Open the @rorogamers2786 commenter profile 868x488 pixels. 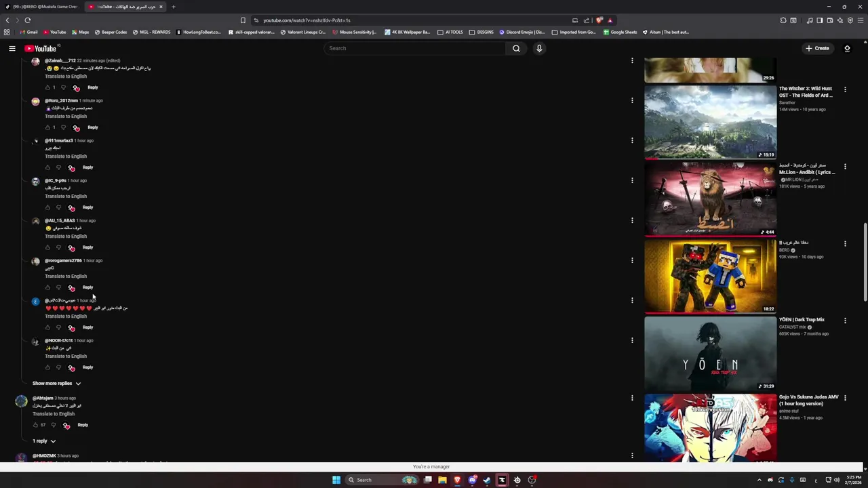coord(63,260)
